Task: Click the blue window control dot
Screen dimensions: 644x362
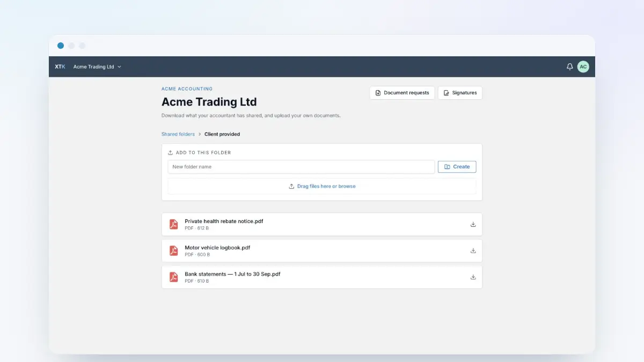Action: click(x=61, y=46)
